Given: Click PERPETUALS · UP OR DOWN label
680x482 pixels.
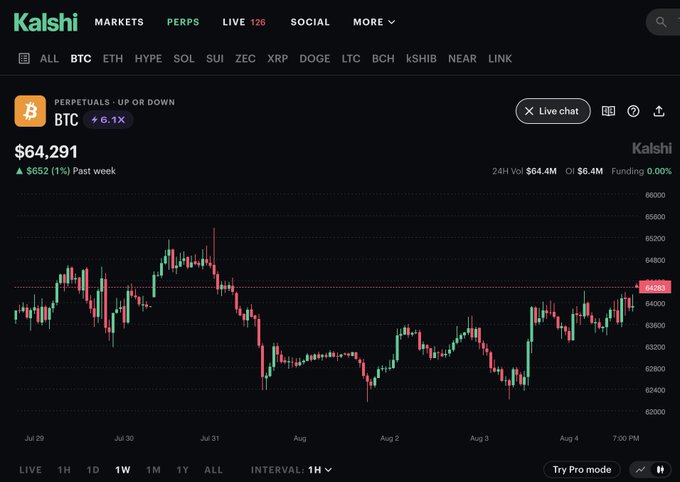Looking at the screenshot, I should tap(114, 102).
